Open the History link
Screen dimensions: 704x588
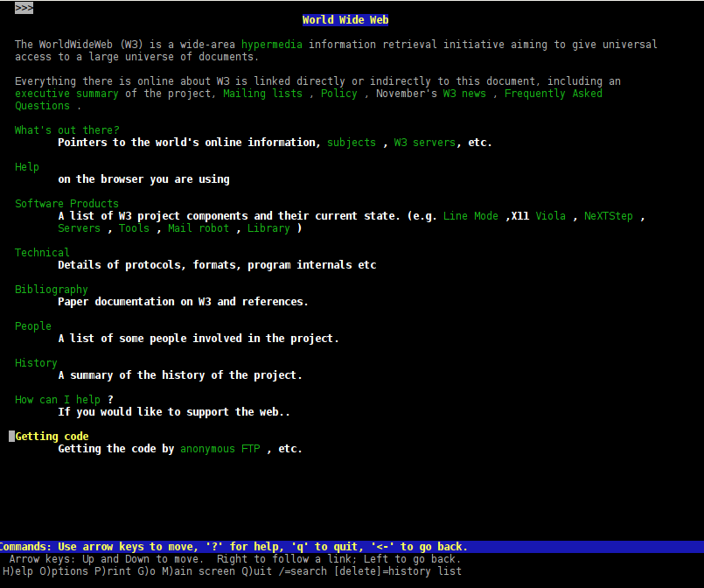point(36,363)
